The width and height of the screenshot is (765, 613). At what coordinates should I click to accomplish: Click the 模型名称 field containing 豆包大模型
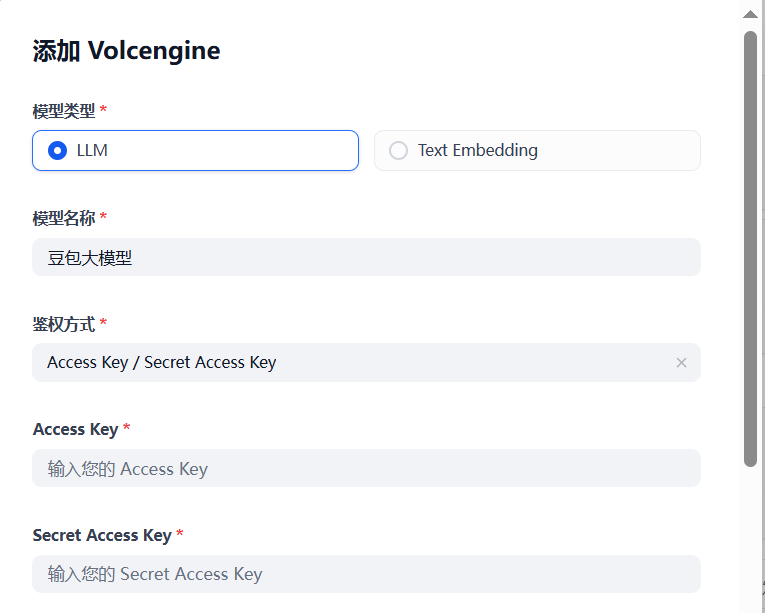pos(366,257)
